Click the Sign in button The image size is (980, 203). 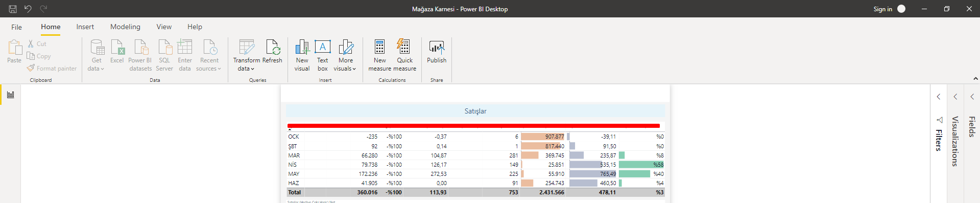coord(882,9)
